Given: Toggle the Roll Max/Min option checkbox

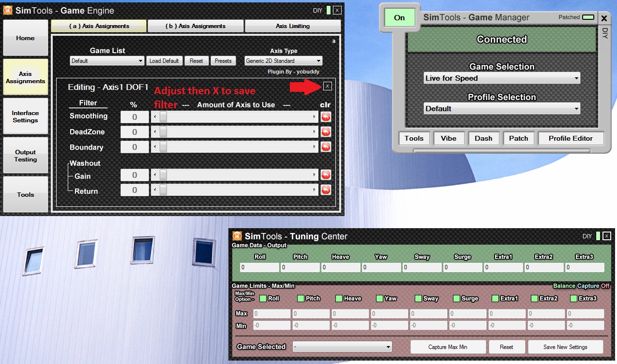Looking at the screenshot, I should (x=263, y=298).
